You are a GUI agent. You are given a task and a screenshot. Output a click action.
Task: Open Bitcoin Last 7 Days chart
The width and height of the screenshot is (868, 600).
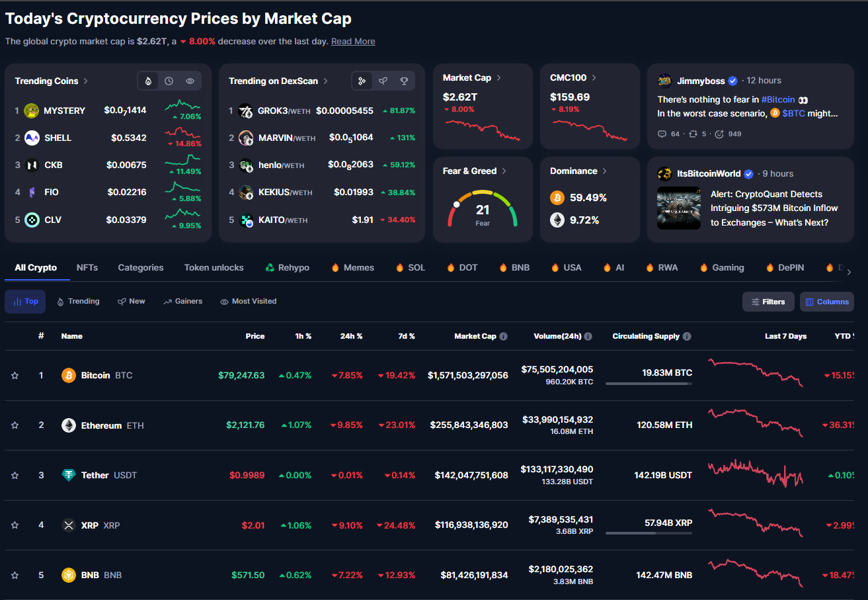tap(755, 373)
